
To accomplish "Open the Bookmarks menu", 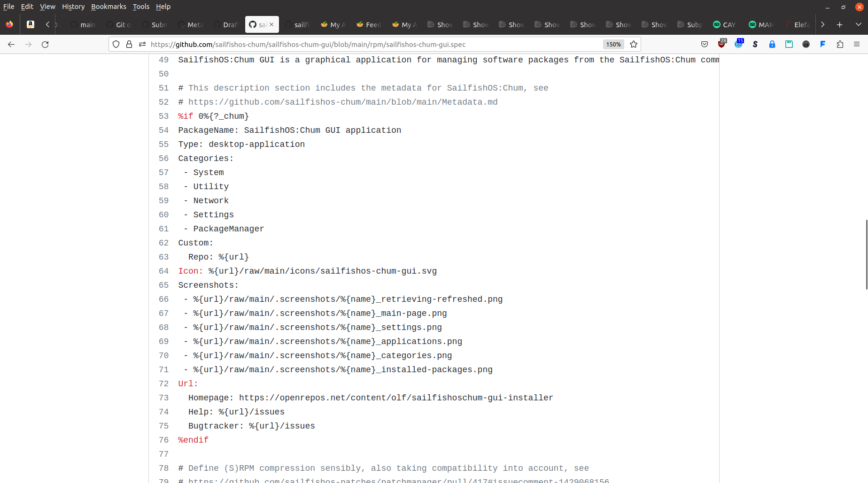I will pyautogui.click(x=108, y=6).
